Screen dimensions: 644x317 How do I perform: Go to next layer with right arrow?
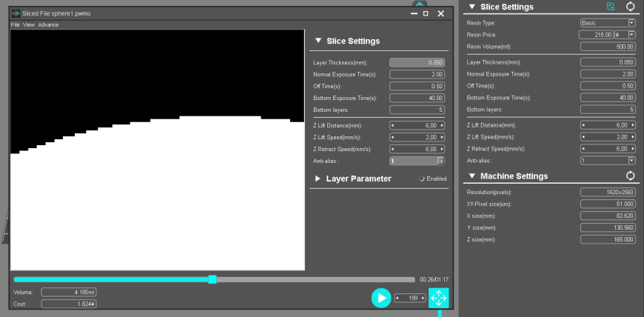[x=423, y=298]
